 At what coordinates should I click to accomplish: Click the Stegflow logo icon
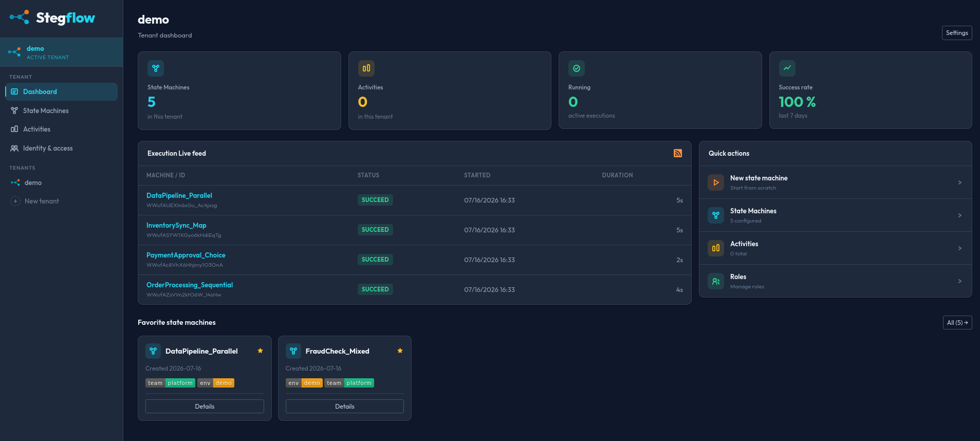(19, 17)
